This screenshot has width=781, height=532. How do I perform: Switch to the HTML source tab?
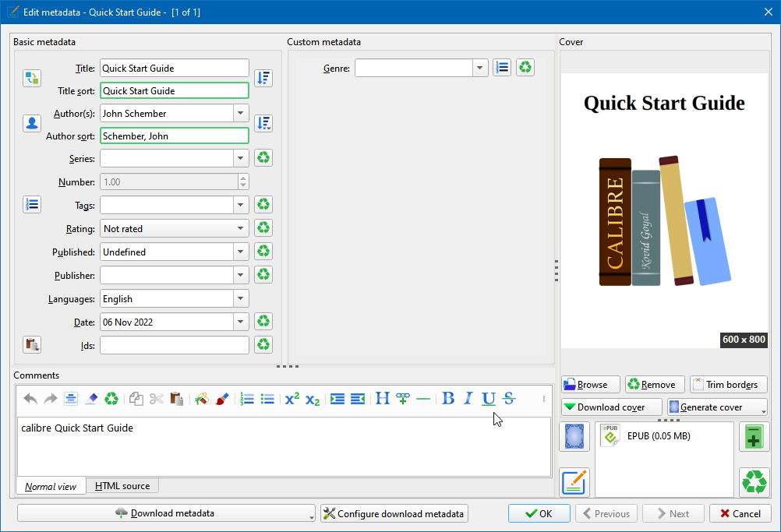click(x=122, y=486)
